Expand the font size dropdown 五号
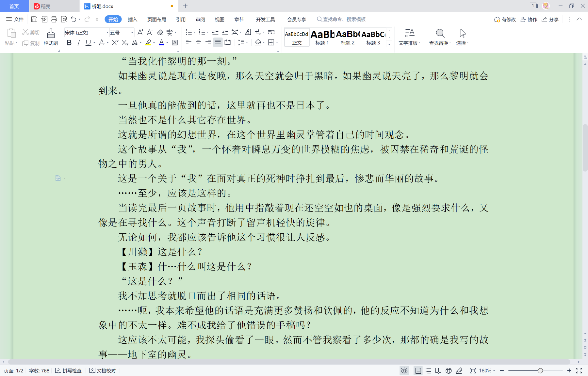588x376 pixels. click(132, 32)
